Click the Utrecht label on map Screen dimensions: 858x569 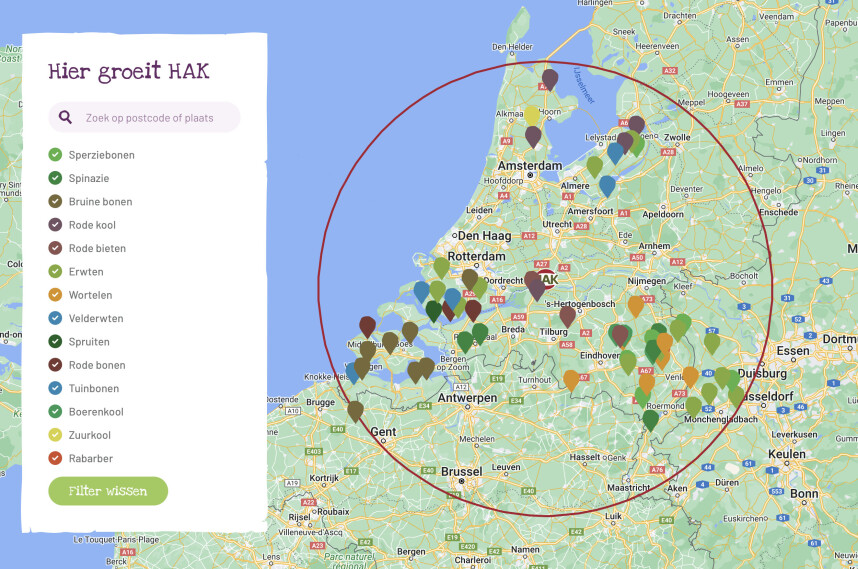tap(557, 224)
